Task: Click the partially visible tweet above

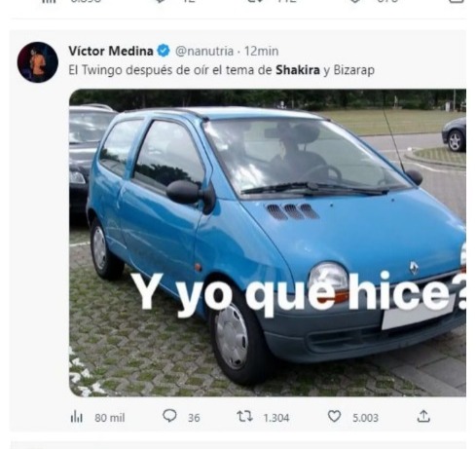Action: point(238,5)
